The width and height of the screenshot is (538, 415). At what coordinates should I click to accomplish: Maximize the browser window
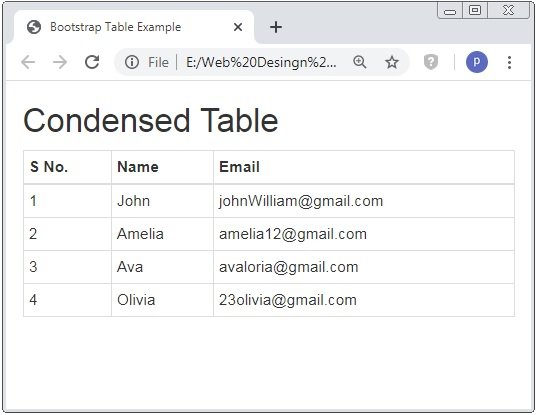click(475, 10)
